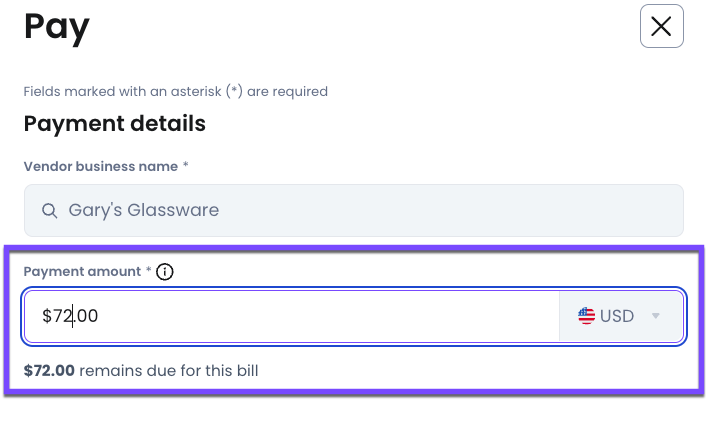Click the Pay dialog title

tap(56, 27)
